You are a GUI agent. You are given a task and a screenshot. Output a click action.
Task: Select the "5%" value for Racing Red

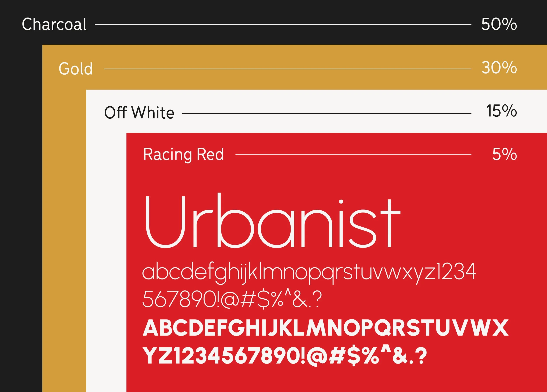click(x=505, y=154)
